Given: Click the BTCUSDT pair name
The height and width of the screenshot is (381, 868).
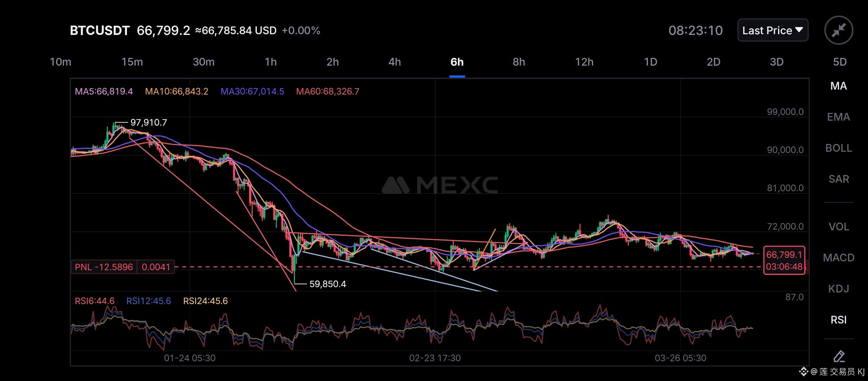Looking at the screenshot, I should pos(100,31).
